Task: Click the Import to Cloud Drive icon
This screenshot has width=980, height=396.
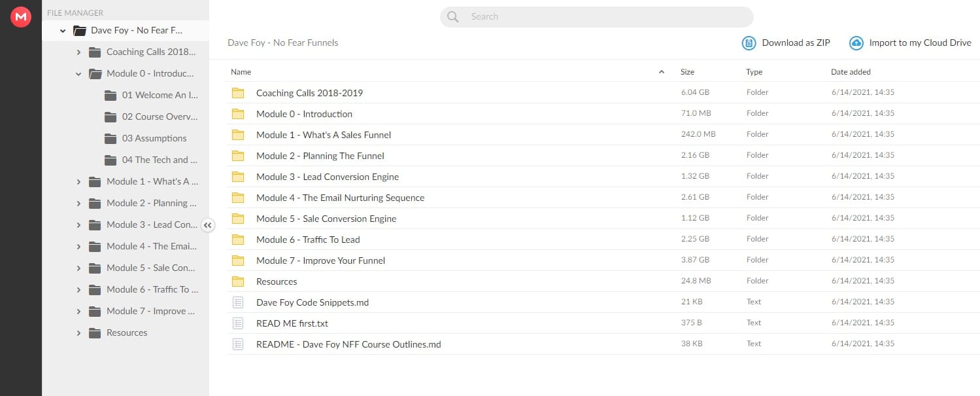Action: (x=856, y=43)
